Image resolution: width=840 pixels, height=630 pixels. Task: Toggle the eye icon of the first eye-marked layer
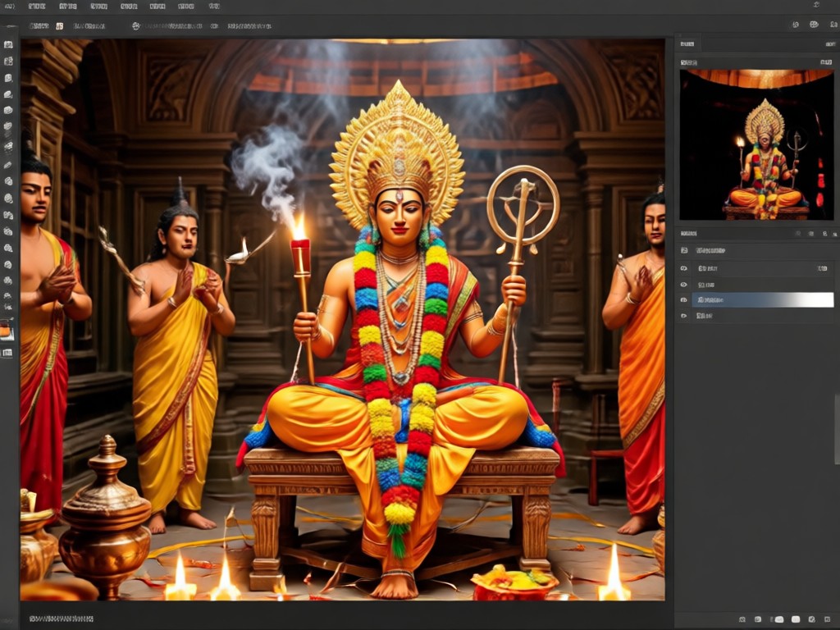(683, 268)
